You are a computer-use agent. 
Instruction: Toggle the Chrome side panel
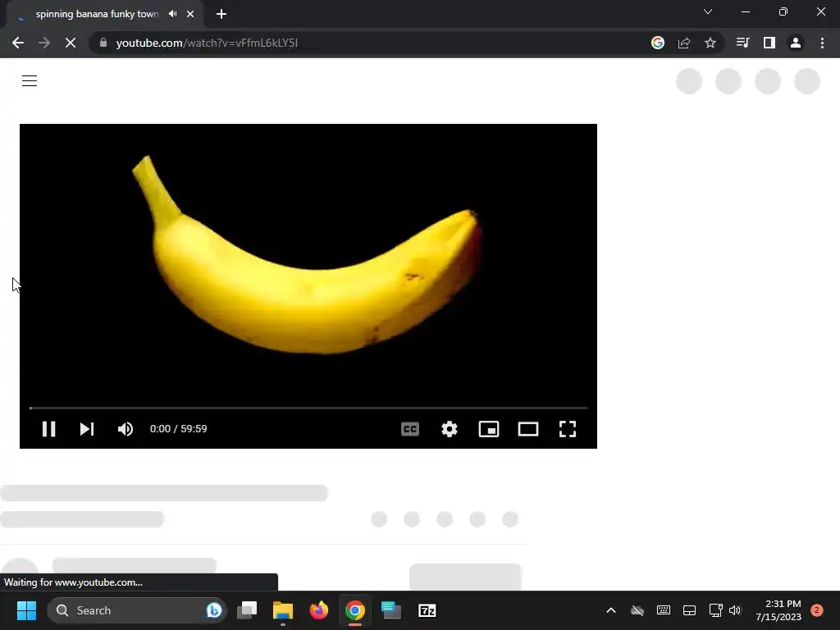tap(769, 43)
